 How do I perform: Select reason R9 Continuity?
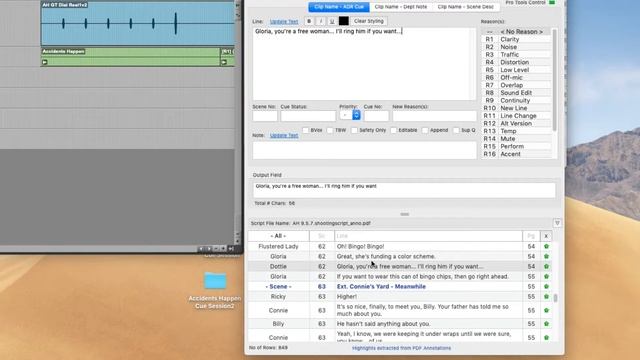tap(516, 100)
